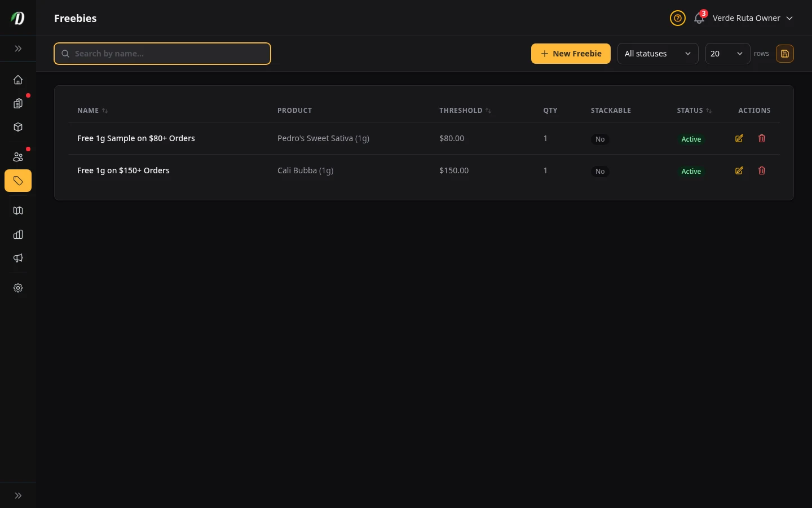Open the Customers section via the people icon
The width and height of the screenshot is (812, 508).
(18, 157)
